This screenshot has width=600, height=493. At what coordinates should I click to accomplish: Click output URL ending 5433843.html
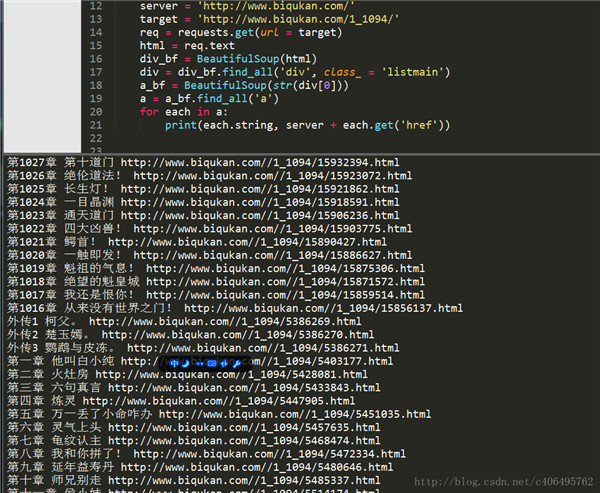(x=244, y=388)
